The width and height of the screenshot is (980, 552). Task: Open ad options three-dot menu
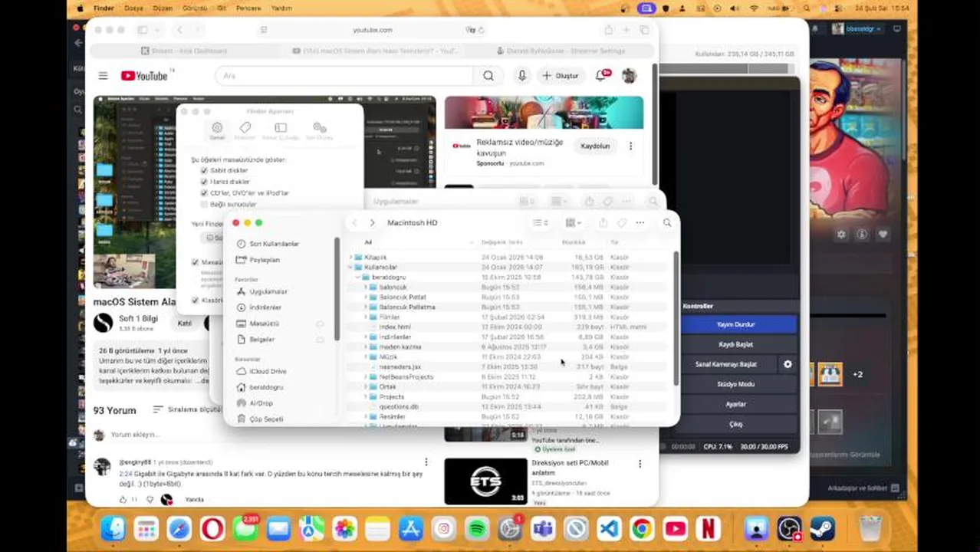pyautogui.click(x=630, y=146)
